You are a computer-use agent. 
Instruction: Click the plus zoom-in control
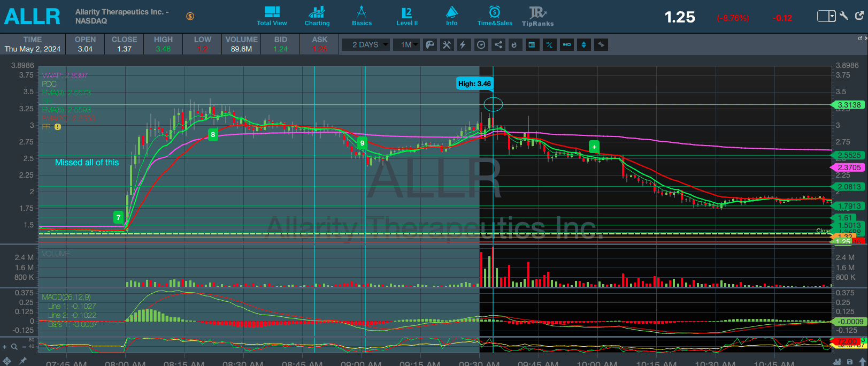pyautogui.click(x=5, y=347)
